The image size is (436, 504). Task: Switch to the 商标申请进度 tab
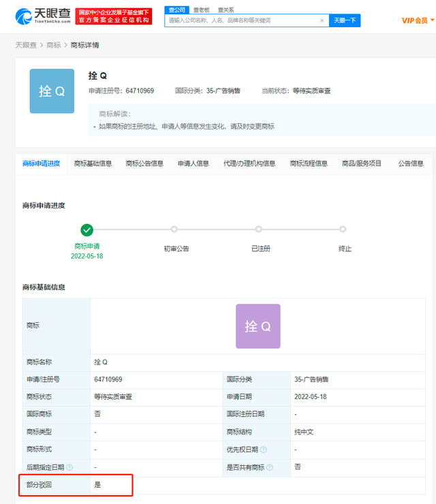click(41, 163)
